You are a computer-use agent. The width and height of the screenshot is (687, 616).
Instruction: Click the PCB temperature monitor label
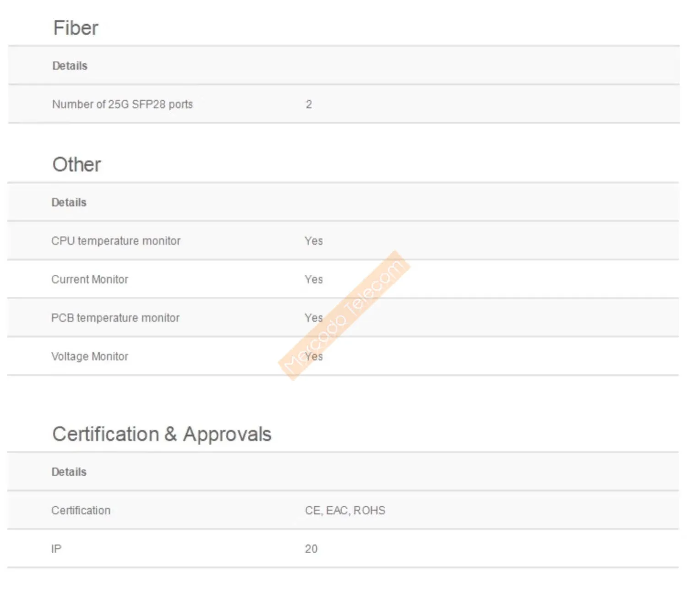115,318
